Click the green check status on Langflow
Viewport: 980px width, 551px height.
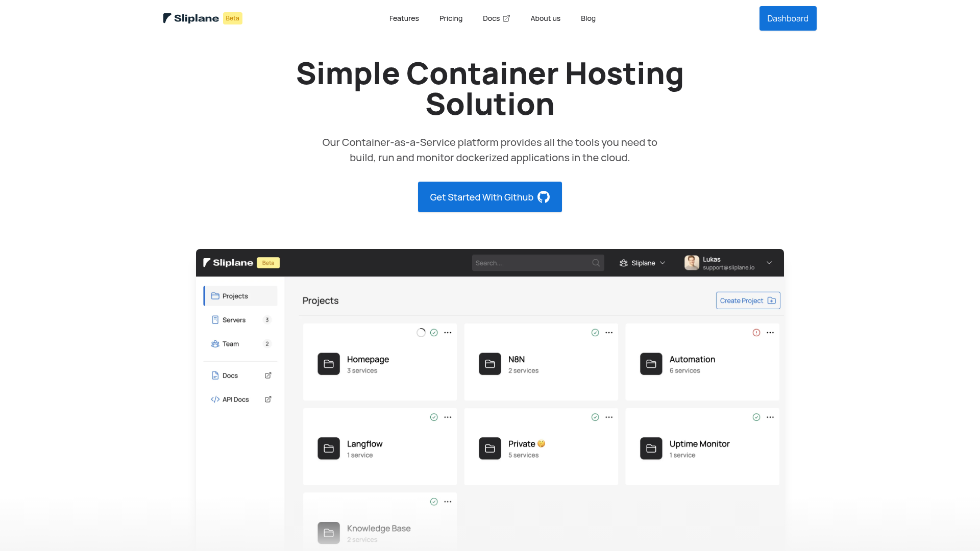click(x=433, y=417)
